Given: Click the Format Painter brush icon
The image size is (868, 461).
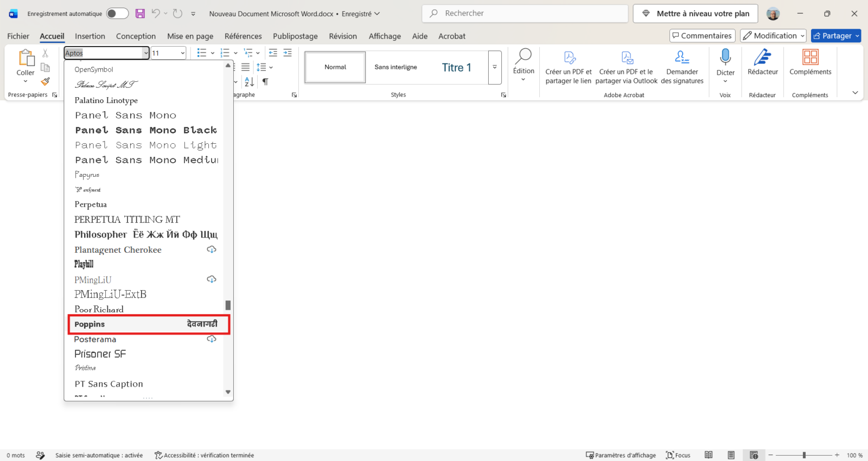Looking at the screenshot, I should 46,81.
